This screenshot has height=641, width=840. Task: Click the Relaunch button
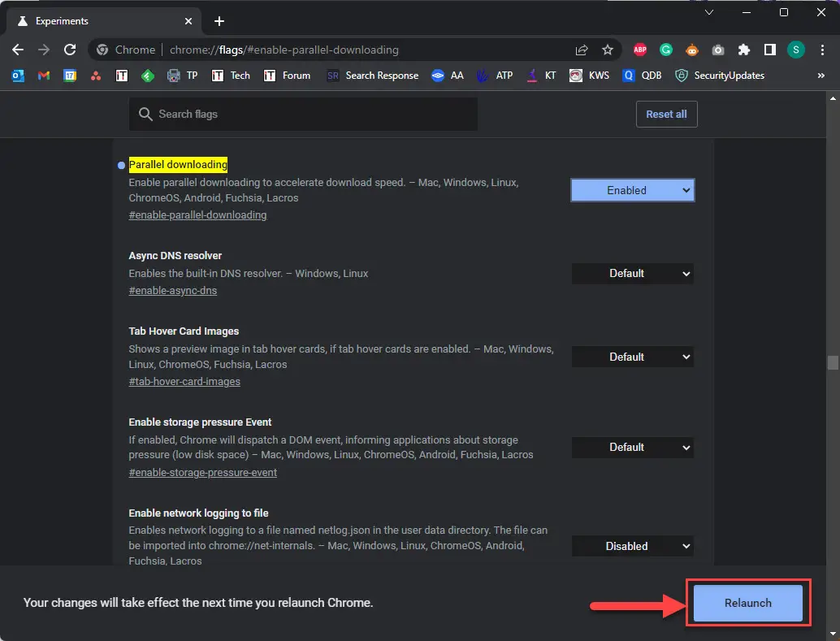click(x=748, y=603)
